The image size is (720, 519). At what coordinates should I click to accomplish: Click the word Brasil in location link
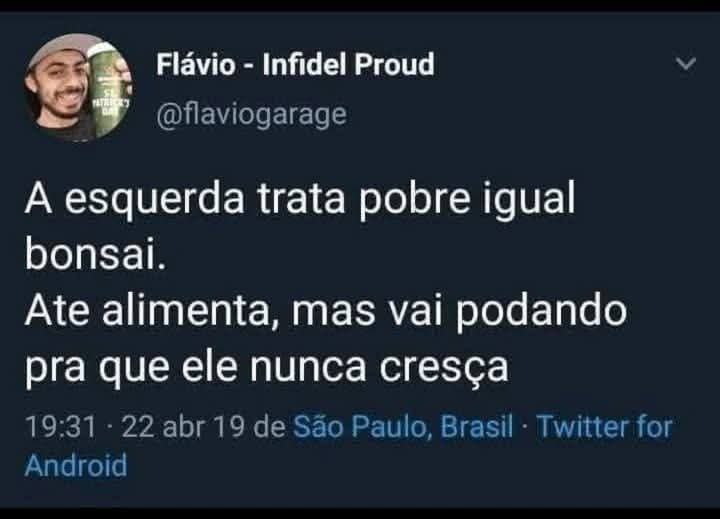pos(477,426)
